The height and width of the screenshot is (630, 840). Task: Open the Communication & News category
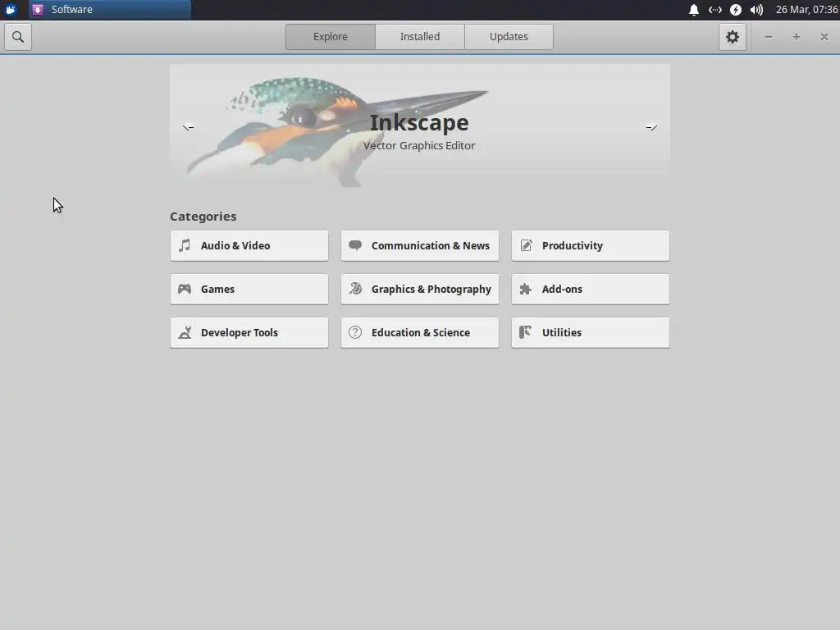(420, 246)
